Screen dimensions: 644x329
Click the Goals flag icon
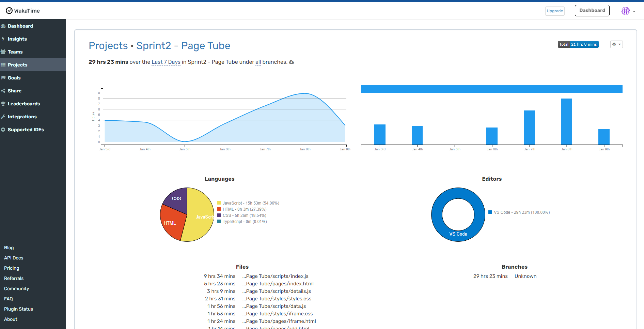tap(3, 78)
